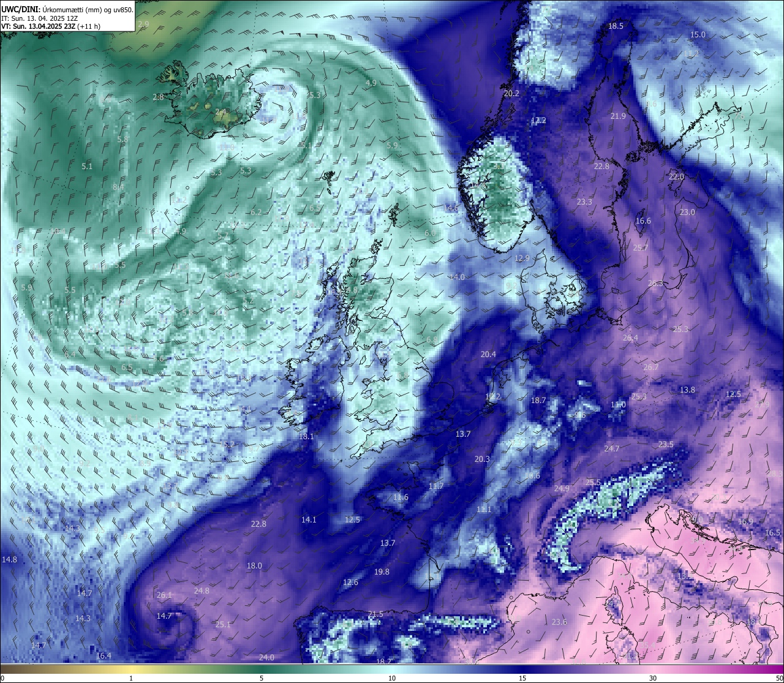Click the legend tick label 5

[262, 677]
